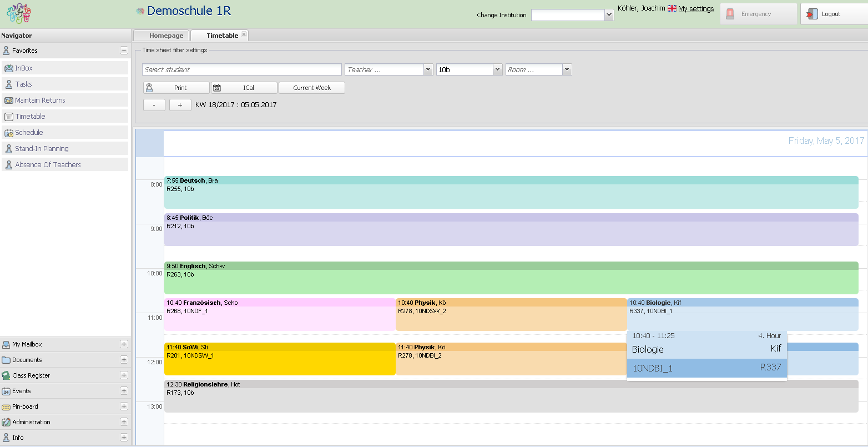The image size is (868, 447).
Task: Click the UK flag language icon
Action: [x=672, y=9]
